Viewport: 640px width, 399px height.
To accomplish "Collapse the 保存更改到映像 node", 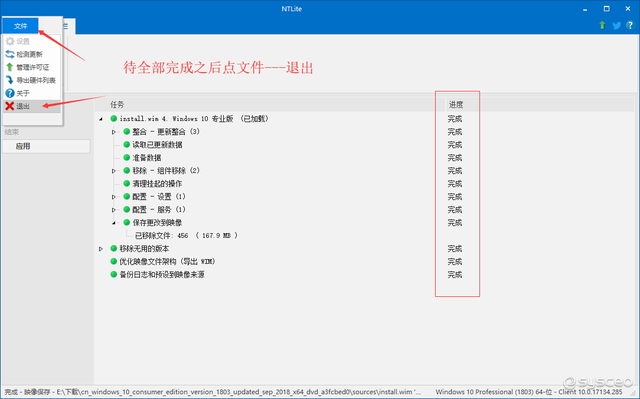I will pos(114,223).
